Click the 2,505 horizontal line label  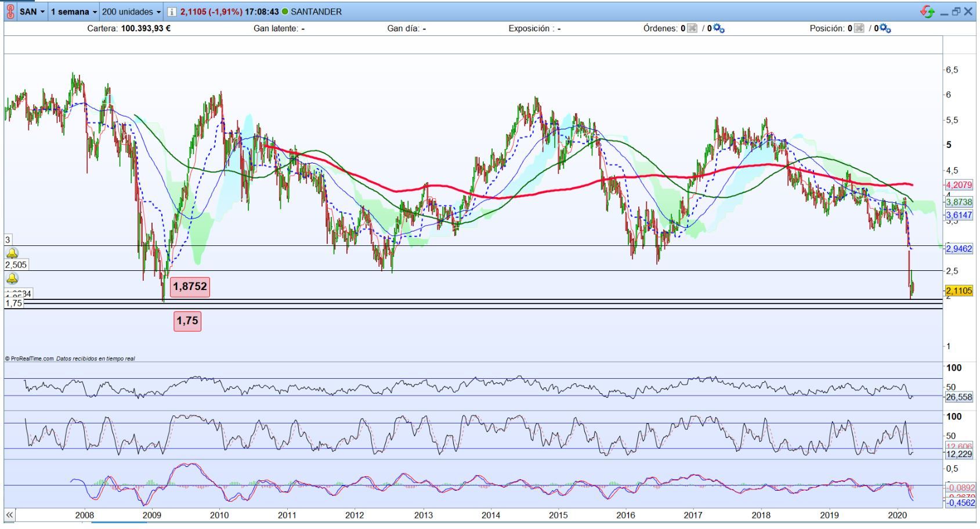pyautogui.click(x=16, y=265)
